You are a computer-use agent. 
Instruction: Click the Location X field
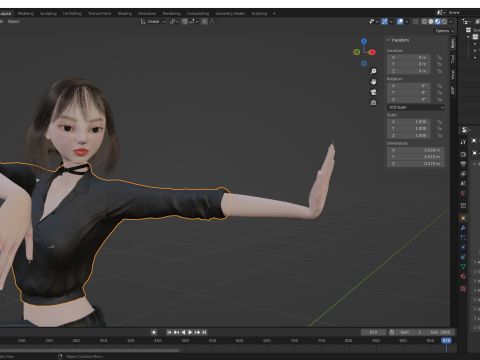click(409, 57)
